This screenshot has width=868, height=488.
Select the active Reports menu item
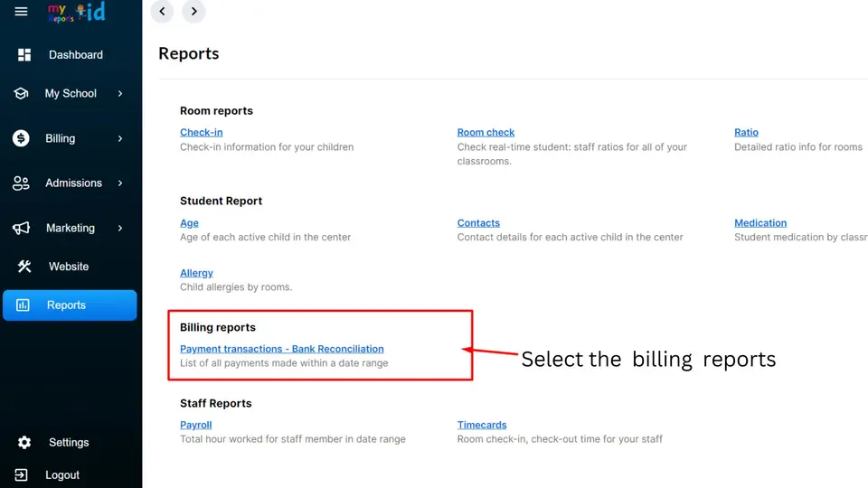tap(70, 305)
